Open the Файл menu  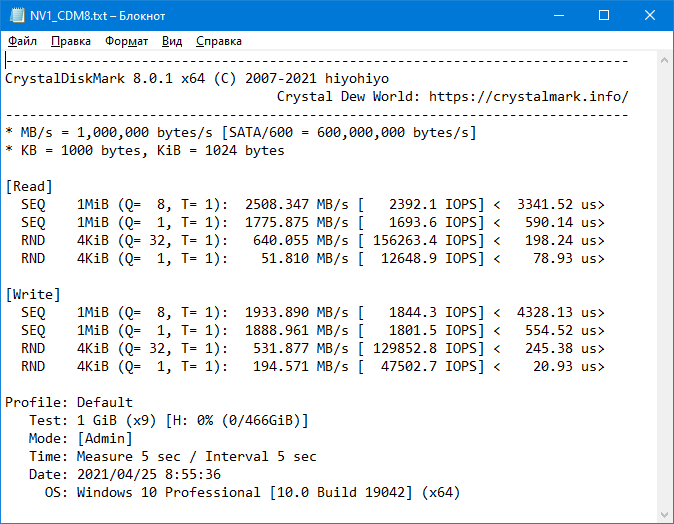(22, 41)
